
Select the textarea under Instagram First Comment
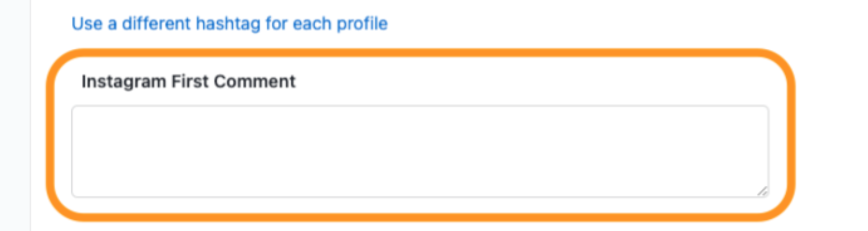[x=420, y=151]
